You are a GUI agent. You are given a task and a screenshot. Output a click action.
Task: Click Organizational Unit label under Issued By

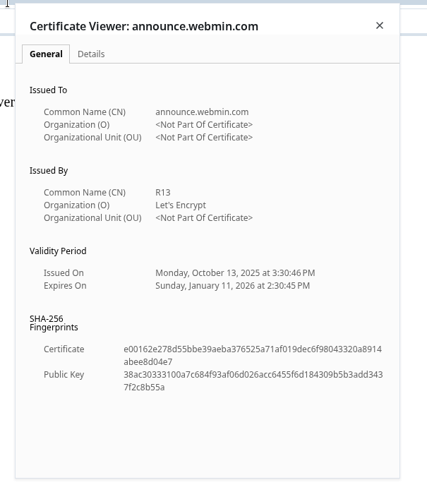coord(92,217)
